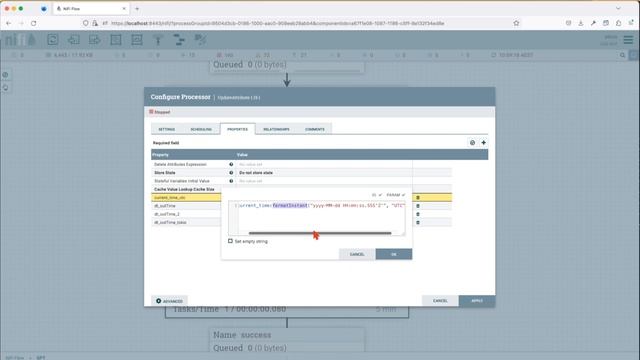This screenshot has height=360, width=640.
Task: Show help for Stateful Variables Initial Value
Action: tap(231, 181)
